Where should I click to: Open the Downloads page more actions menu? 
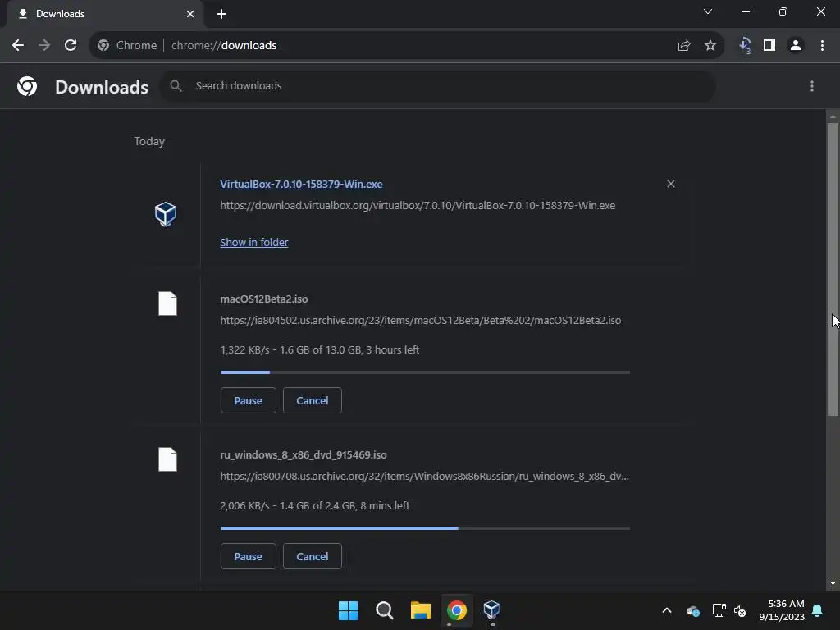tap(812, 86)
